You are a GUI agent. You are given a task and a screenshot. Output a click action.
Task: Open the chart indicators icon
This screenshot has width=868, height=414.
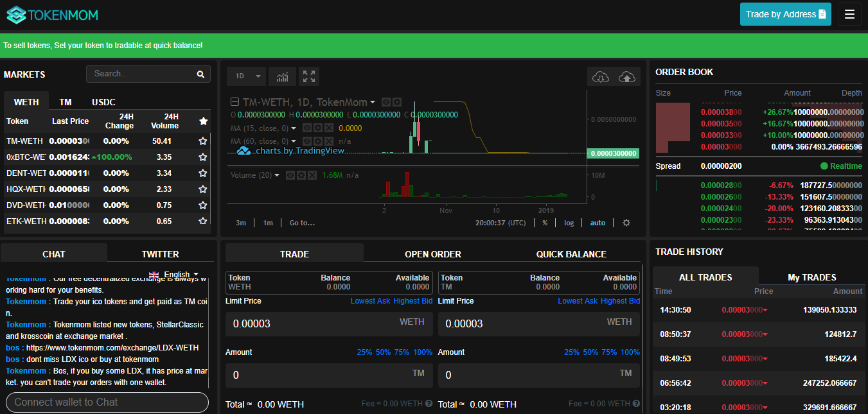[282, 76]
